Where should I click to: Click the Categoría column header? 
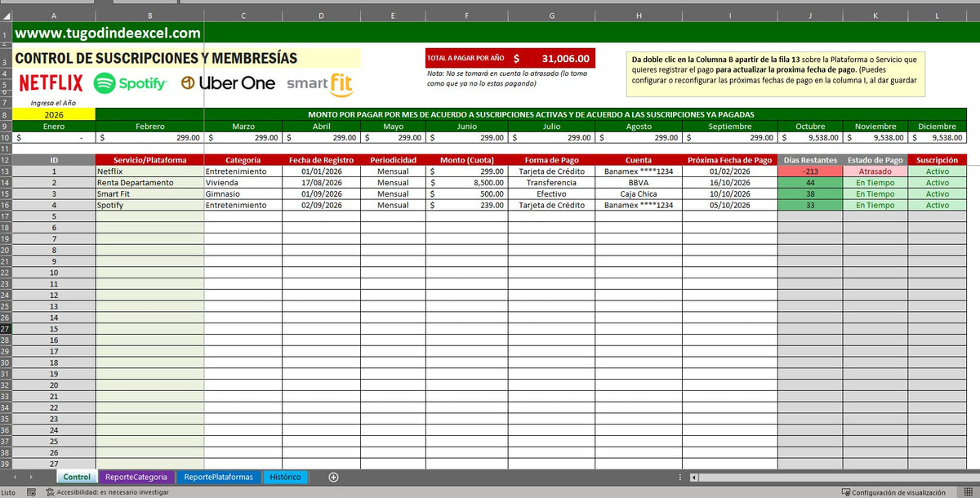tap(243, 160)
